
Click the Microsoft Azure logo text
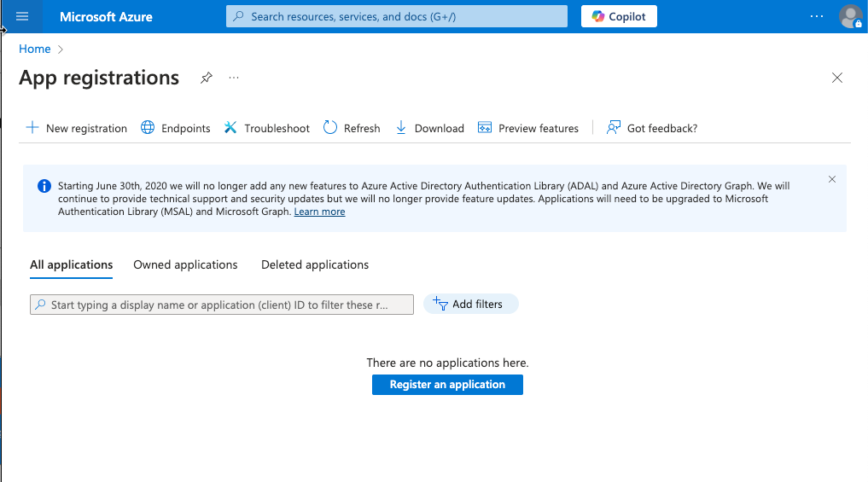pyautogui.click(x=106, y=16)
